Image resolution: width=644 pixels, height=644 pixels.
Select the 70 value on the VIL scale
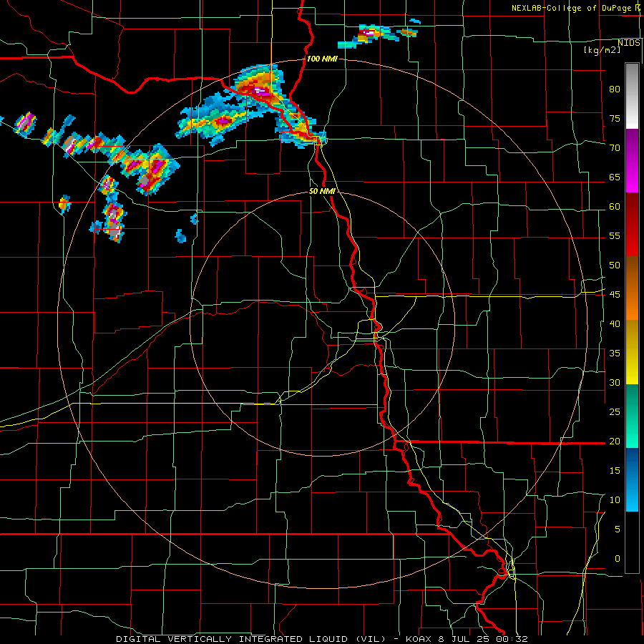[x=615, y=148]
